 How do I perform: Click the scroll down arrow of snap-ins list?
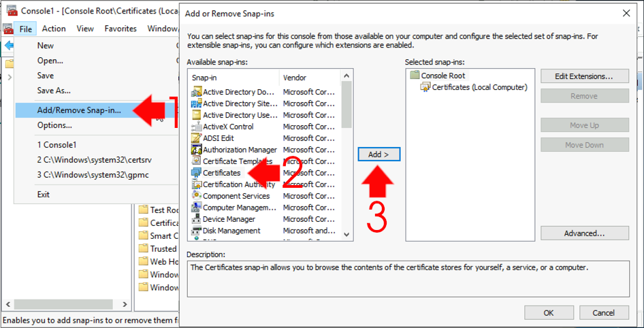[347, 234]
